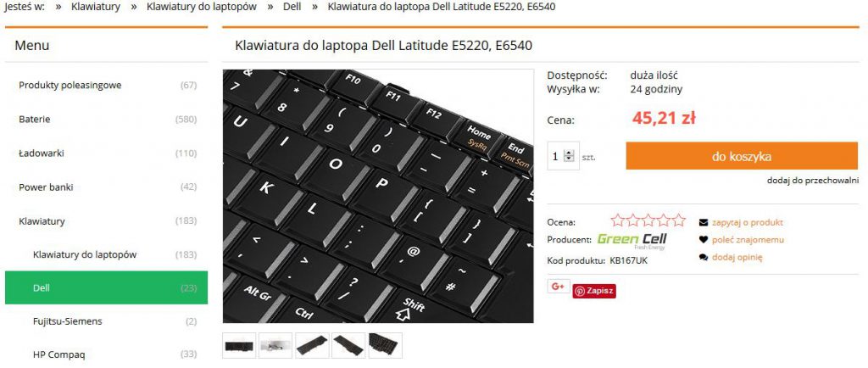Click the envelope icon beside zapytaj o produkt
This screenshot has height=368, width=868.
(704, 222)
